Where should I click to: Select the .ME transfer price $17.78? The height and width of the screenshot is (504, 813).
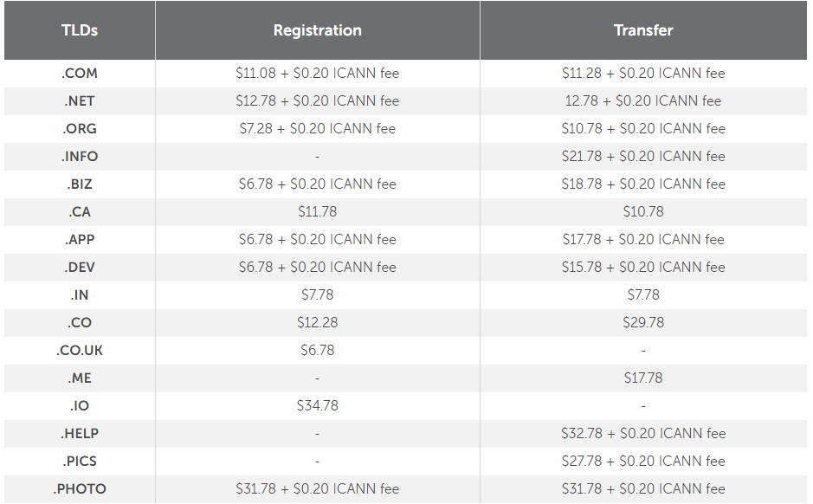[643, 378]
